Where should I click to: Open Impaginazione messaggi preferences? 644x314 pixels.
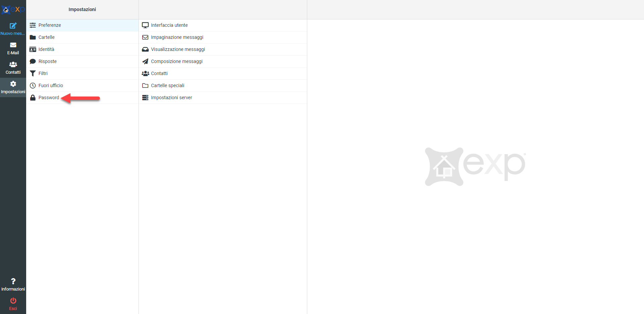click(x=223, y=37)
